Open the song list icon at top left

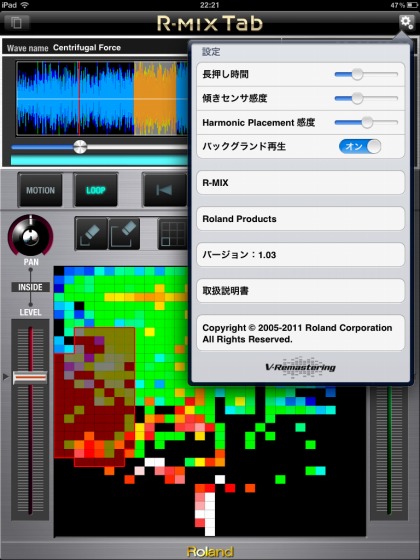click(16, 23)
